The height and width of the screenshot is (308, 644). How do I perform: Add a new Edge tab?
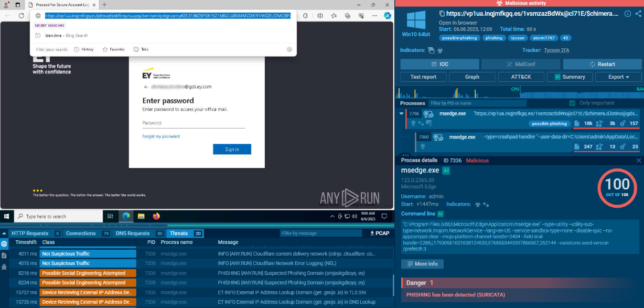104,4
